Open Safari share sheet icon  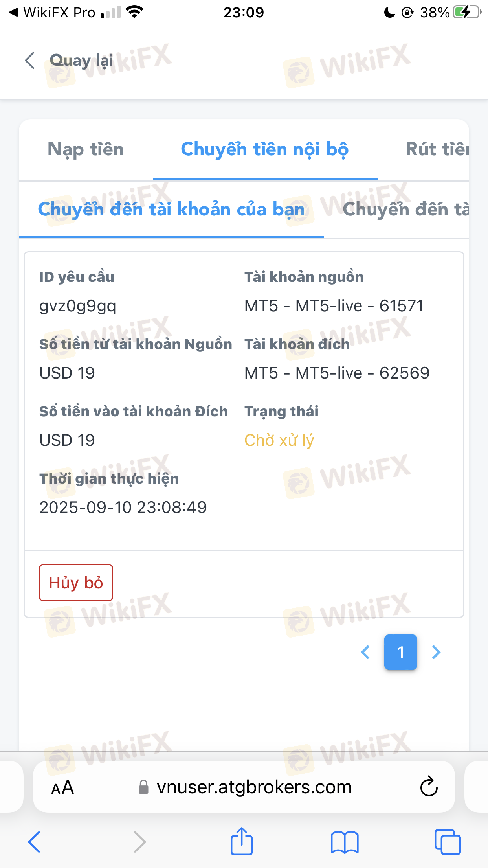[241, 841]
